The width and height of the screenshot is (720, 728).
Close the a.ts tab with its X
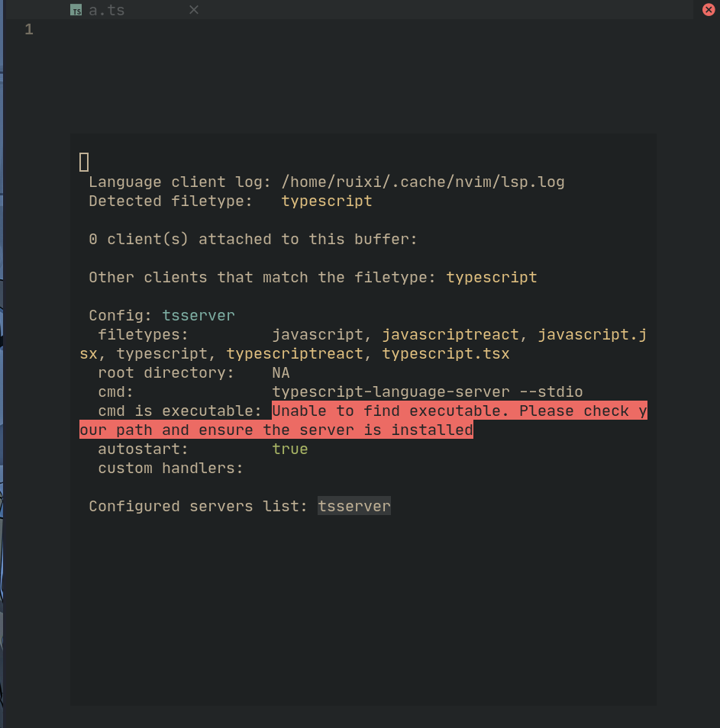[x=194, y=10]
